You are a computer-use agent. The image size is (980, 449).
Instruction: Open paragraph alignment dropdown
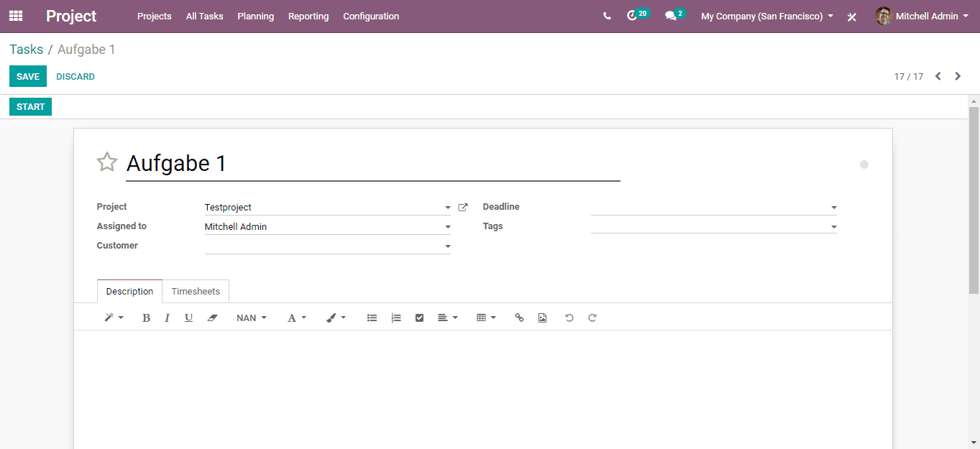(x=447, y=318)
